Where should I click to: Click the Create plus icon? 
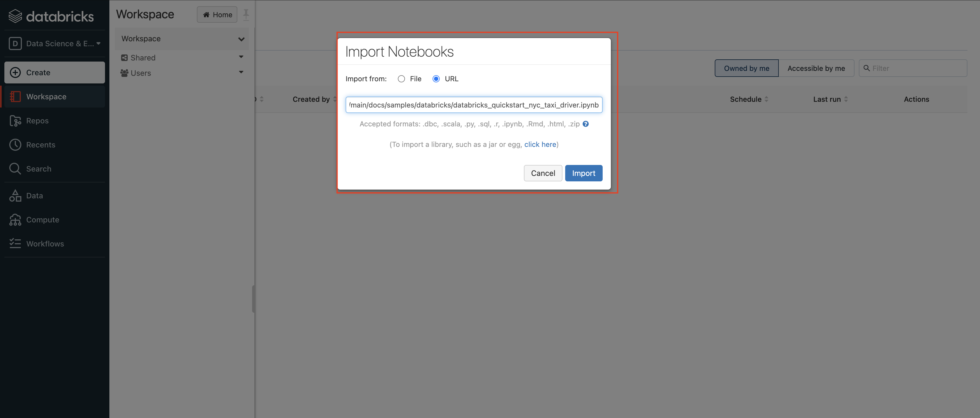click(16, 72)
